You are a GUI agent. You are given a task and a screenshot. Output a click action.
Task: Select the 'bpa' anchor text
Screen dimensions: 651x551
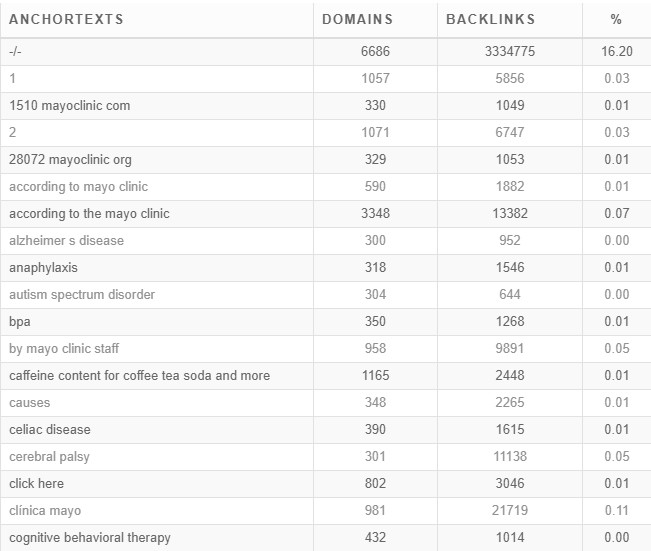tap(20, 322)
